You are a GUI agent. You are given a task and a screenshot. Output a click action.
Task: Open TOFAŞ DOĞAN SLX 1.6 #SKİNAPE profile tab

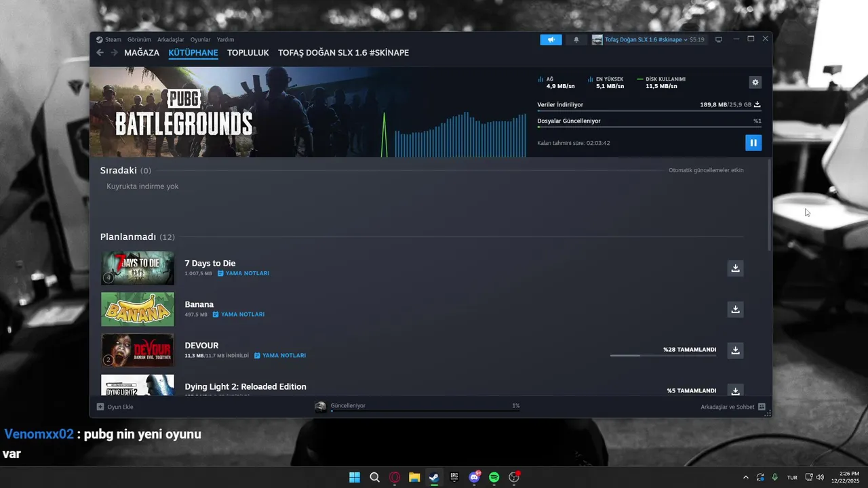pos(343,52)
